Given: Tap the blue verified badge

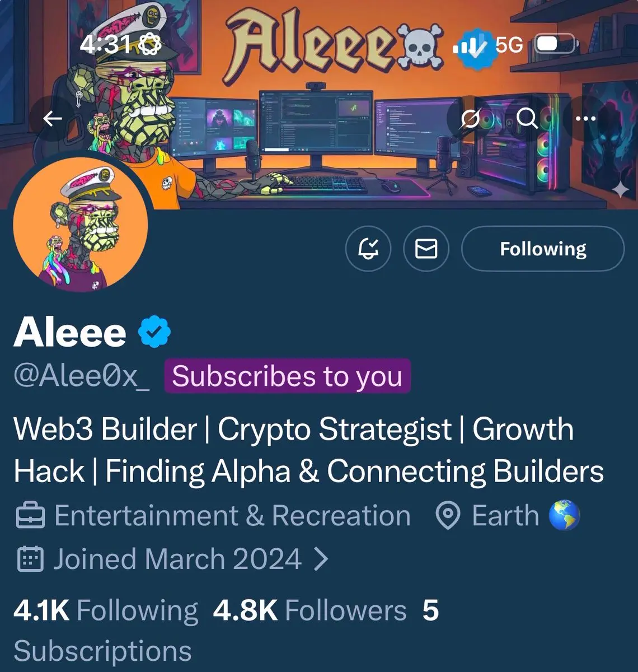Looking at the screenshot, I should 154,332.
